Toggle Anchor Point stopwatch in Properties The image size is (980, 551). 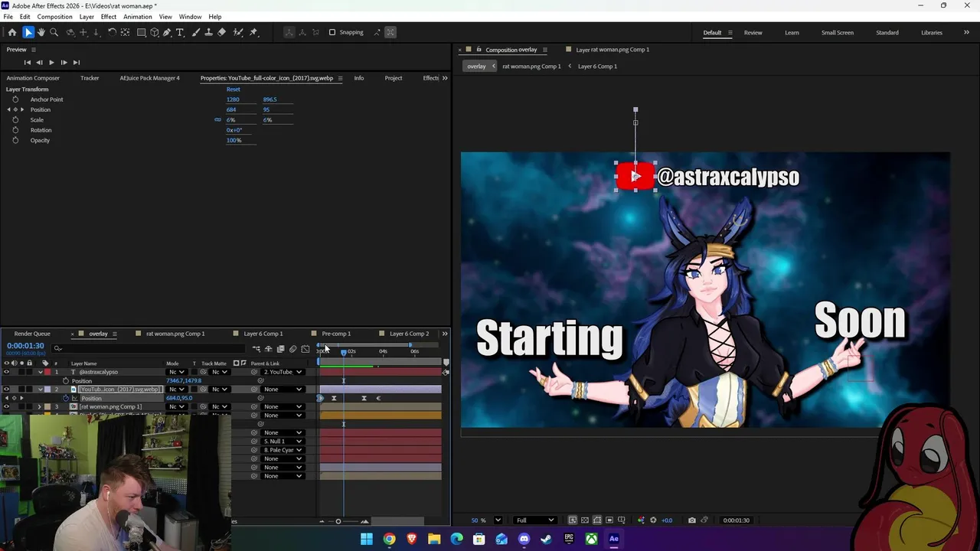15,99
